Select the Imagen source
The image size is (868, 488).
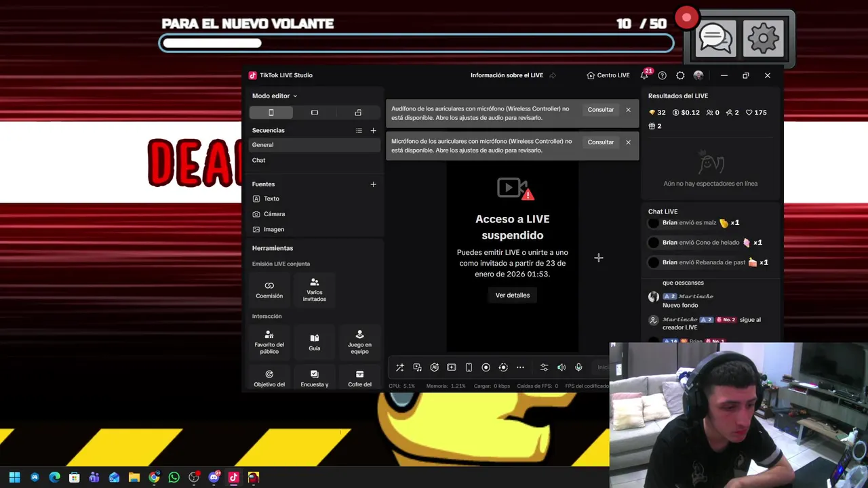tap(315, 230)
